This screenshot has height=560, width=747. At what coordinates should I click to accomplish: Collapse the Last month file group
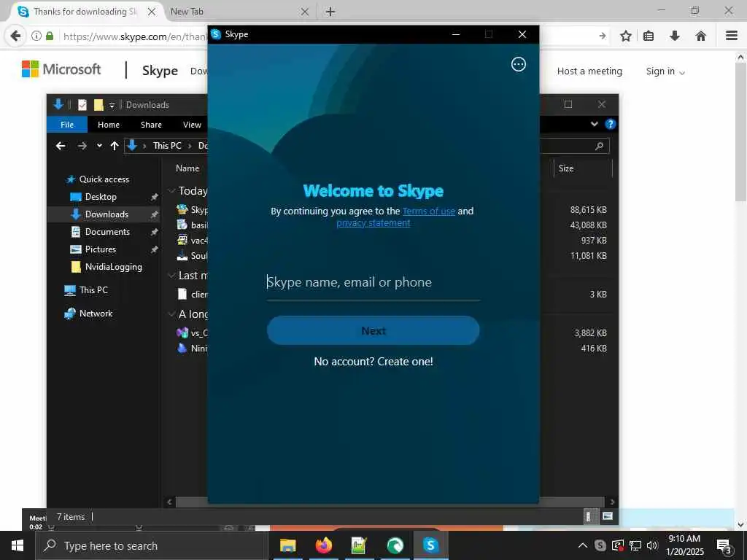pos(172,275)
